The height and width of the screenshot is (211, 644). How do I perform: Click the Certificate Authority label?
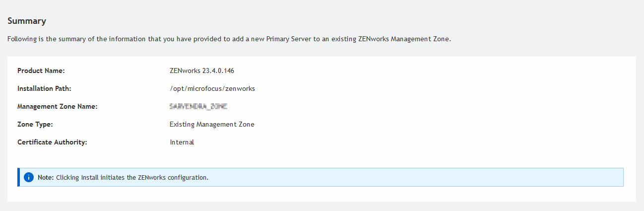(x=52, y=142)
